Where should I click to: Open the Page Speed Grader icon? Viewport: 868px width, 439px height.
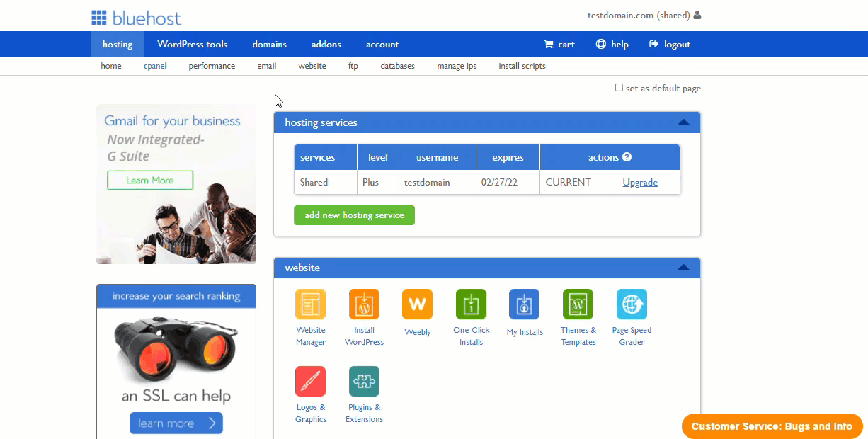click(x=632, y=304)
